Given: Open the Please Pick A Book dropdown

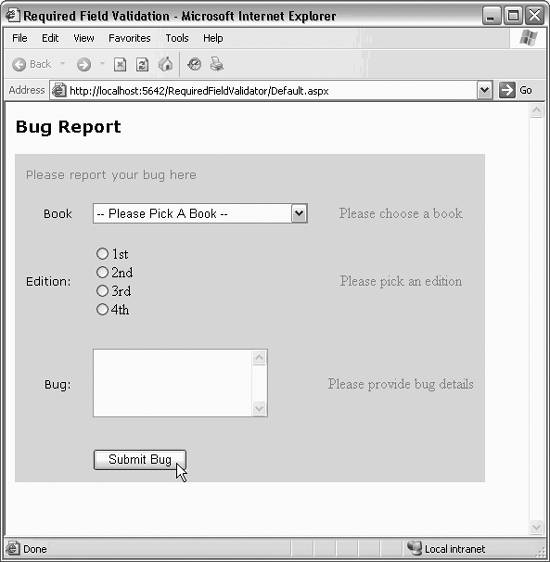Looking at the screenshot, I should [200, 214].
